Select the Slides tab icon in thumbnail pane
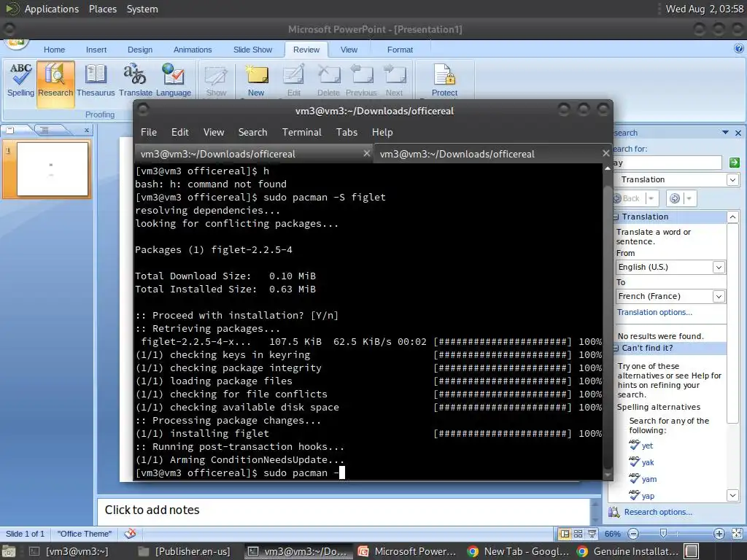Image resolution: width=747 pixels, height=560 pixels. (x=10, y=130)
